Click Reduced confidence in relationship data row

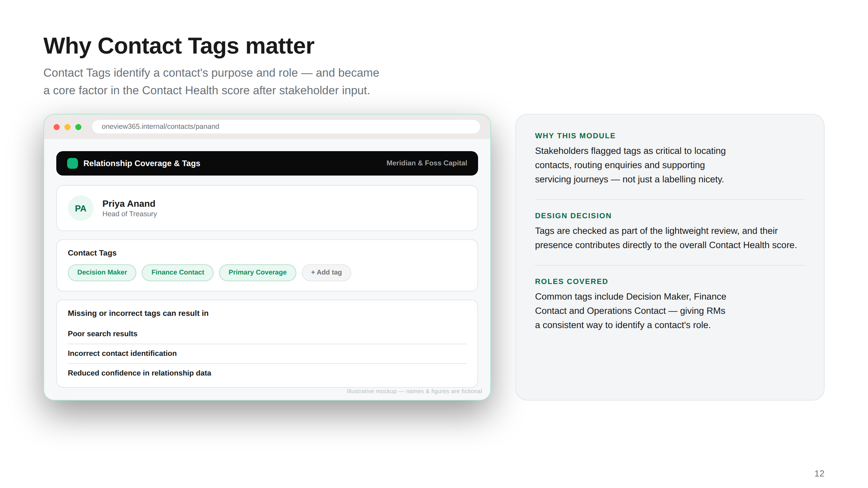click(267, 373)
